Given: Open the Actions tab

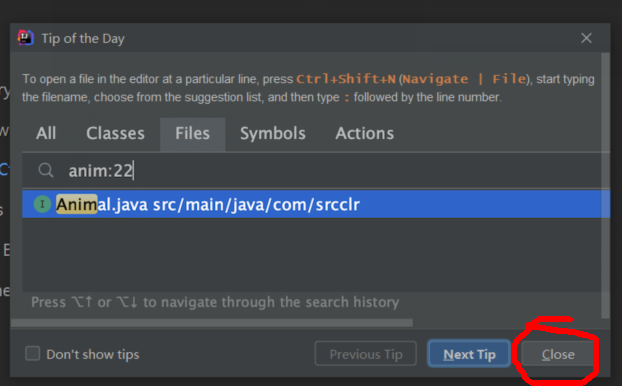Looking at the screenshot, I should pyautogui.click(x=365, y=133).
